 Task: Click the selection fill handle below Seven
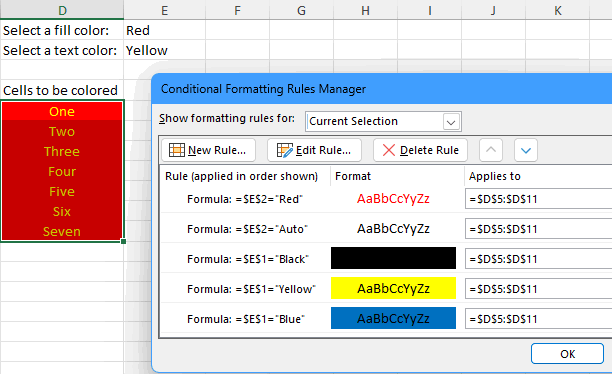pyautogui.click(x=123, y=242)
